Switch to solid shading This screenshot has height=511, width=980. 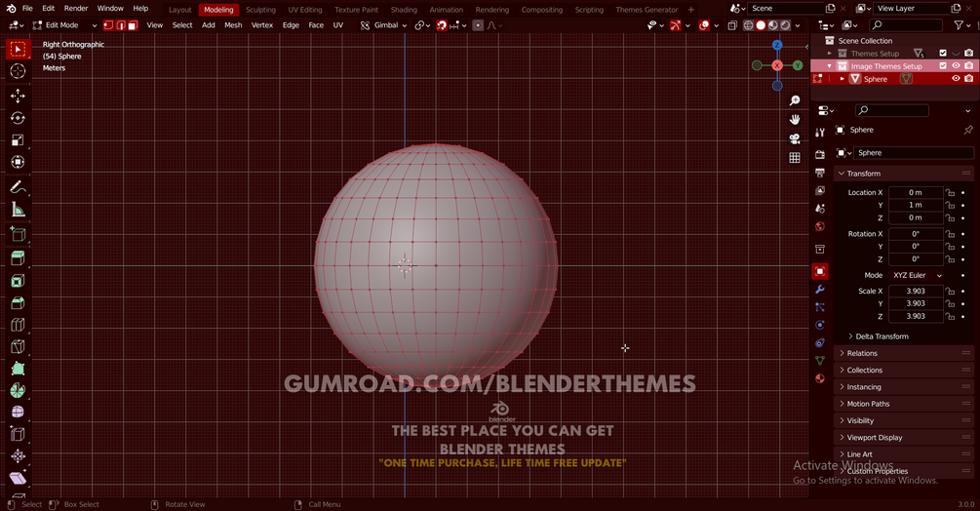[x=761, y=25]
